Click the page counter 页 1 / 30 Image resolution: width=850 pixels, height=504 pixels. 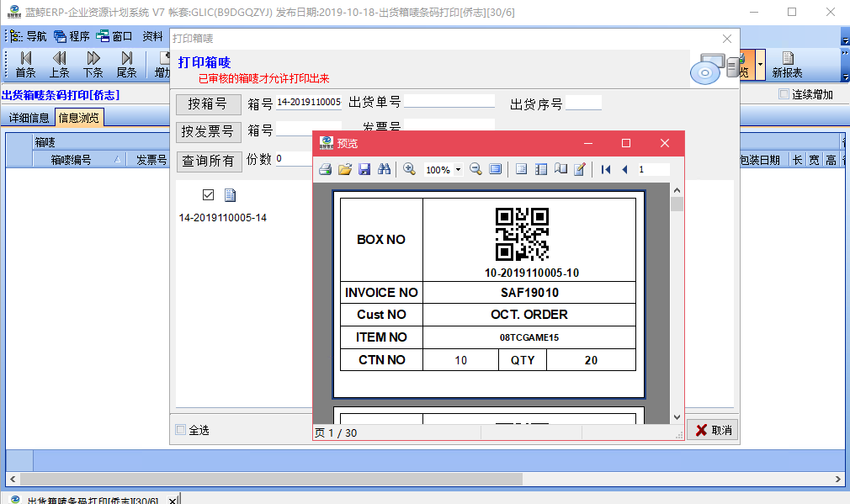coord(336,432)
